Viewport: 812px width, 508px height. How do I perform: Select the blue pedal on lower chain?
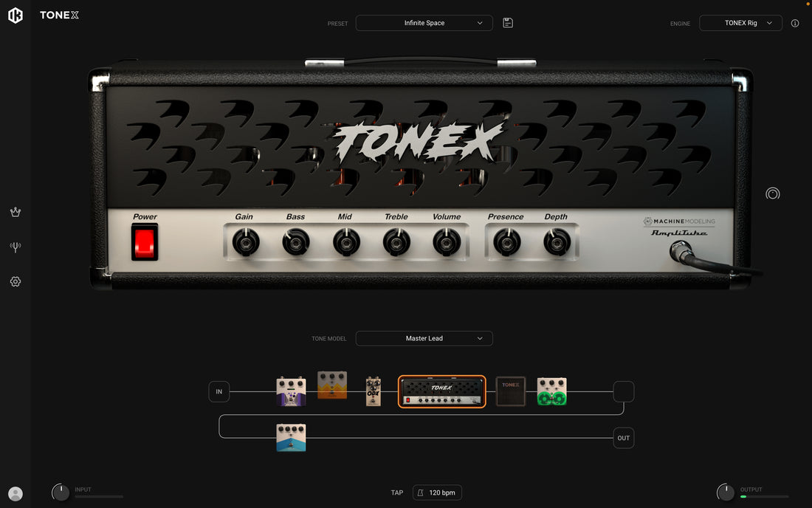[x=291, y=438]
